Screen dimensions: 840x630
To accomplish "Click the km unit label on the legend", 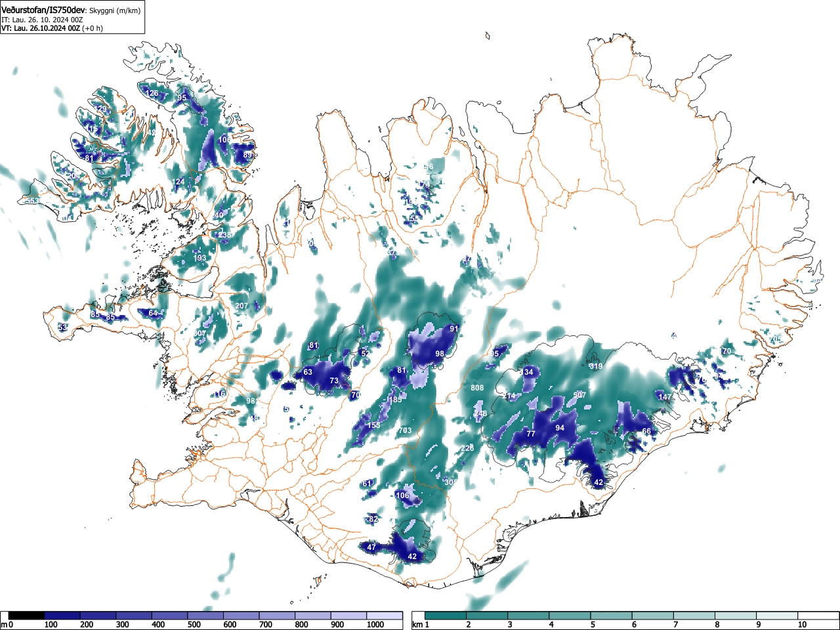I will [419, 625].
